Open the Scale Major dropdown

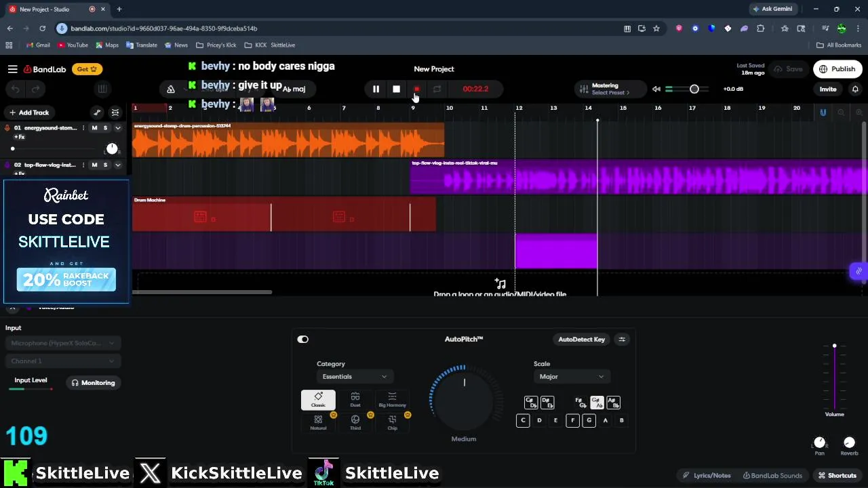571,376
